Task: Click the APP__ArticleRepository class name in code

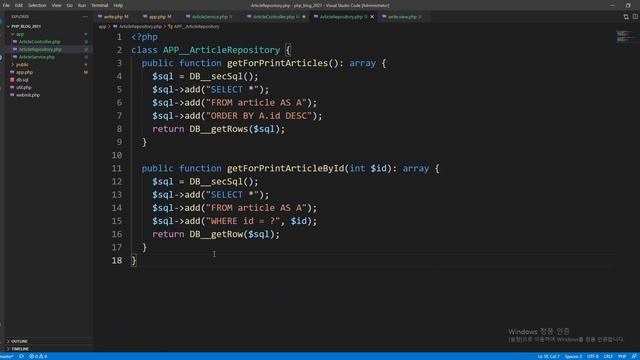Action: [222, 50]
